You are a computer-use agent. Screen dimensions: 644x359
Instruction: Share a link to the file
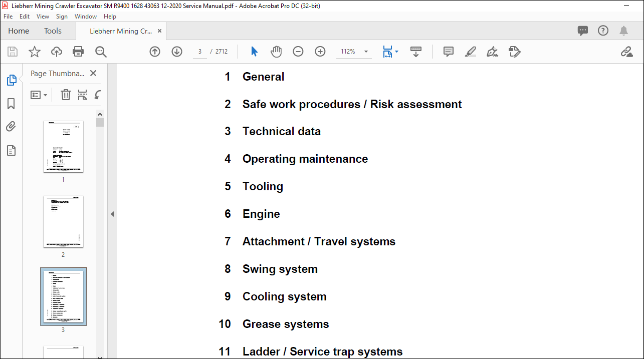(626, 52)
